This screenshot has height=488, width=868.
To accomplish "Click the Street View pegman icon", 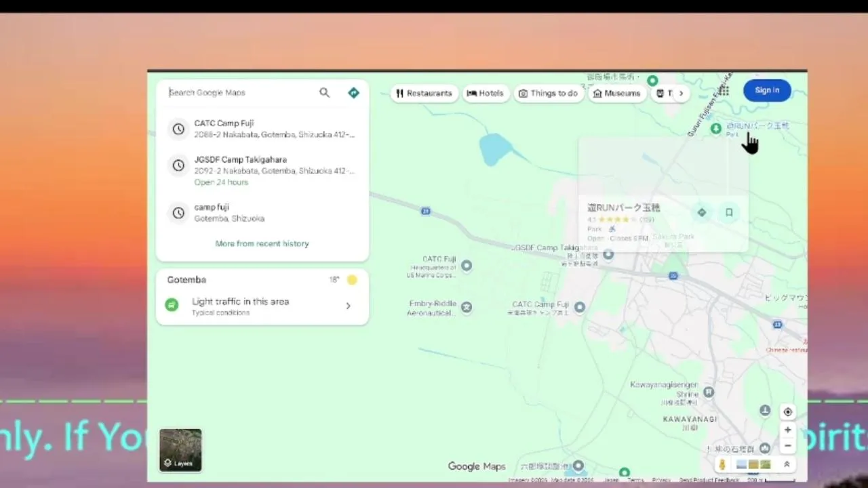I will 723,464.
